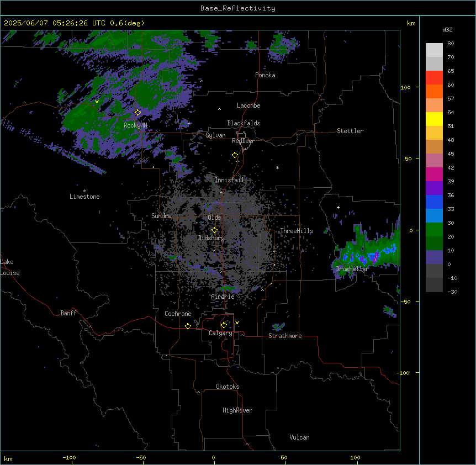Click the asterisk marker above Limestone
The image size is (476, 465).
[84, 191]
